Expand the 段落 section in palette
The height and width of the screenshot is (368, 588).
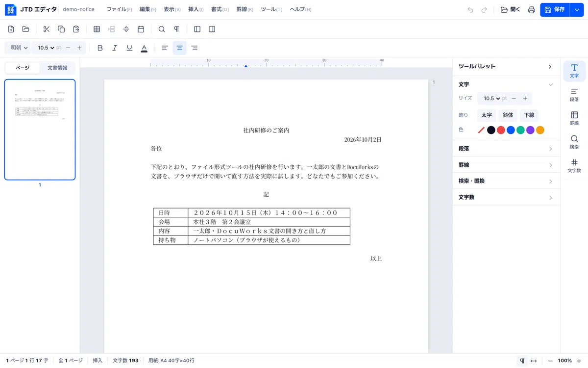(506, 149)
